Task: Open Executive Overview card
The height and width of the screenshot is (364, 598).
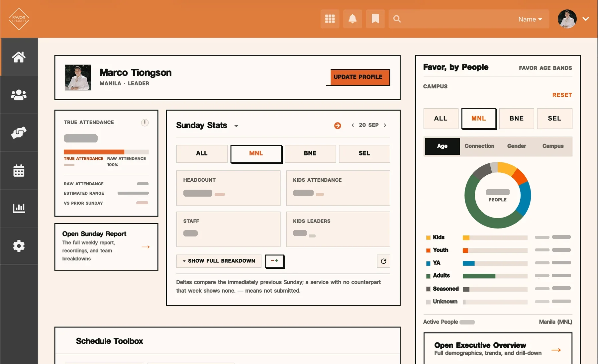Action: click(x=498, y=348)
